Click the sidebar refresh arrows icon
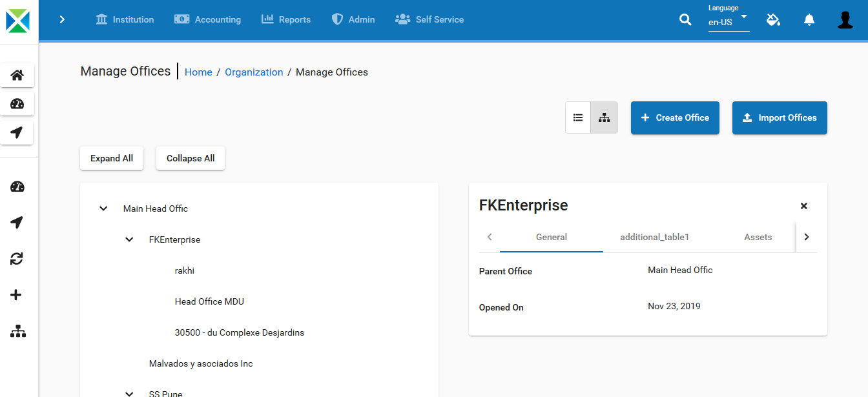The image size is (868, 397). tap(17, 259)
